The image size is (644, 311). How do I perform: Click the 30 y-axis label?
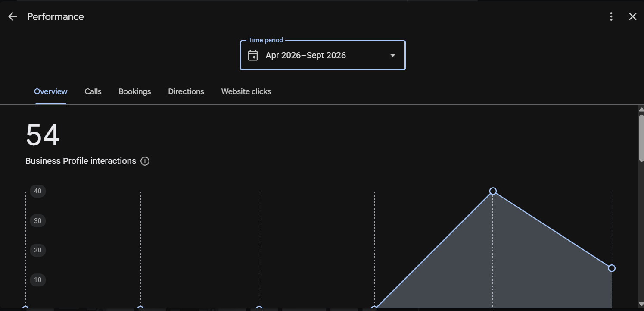tap(38, 221)
